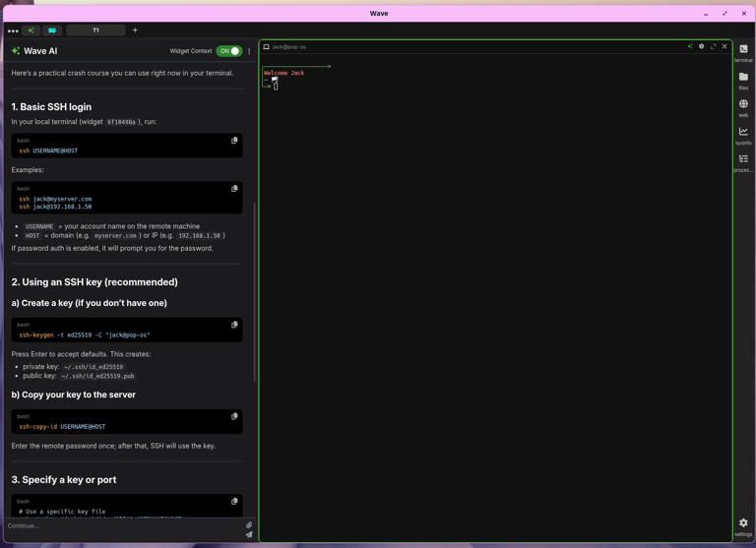Open the processes widget in sidebar

click(743, 163)
